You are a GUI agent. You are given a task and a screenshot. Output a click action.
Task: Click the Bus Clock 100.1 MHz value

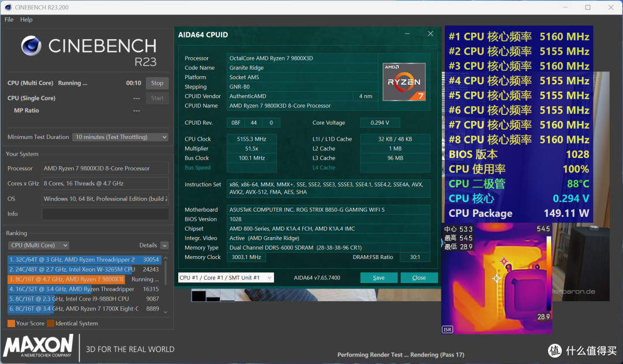click(x=252, y=158)
